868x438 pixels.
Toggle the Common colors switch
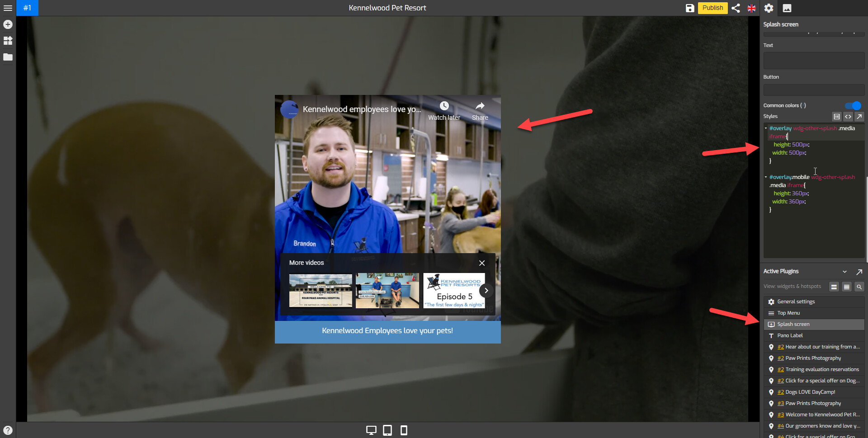tap(853, 106)
